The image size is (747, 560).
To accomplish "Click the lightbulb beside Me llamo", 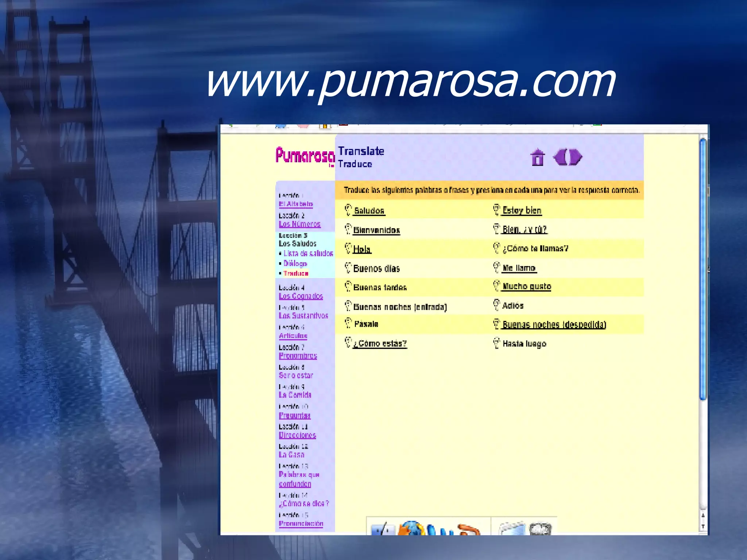I will pos(496,267).
